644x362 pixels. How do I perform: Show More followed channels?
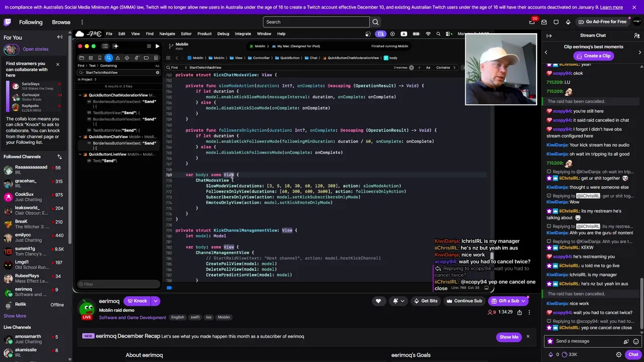point(15,316)
